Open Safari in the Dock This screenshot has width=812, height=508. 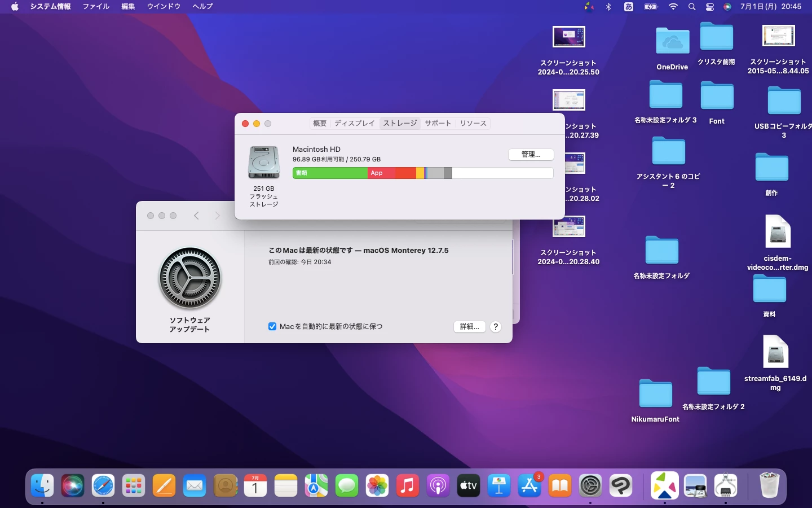pyautogui.click(x=103, y=485)
